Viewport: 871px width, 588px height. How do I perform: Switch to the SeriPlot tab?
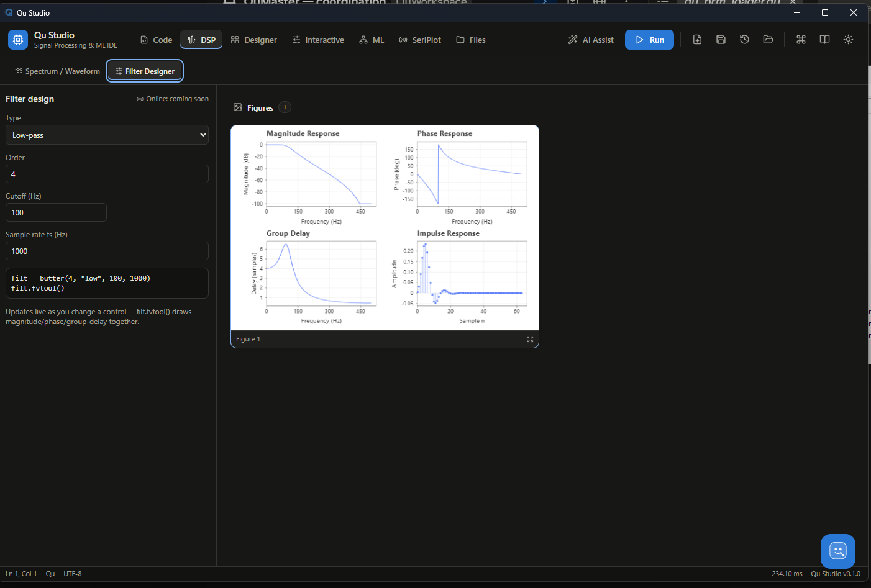pos(420,40)
